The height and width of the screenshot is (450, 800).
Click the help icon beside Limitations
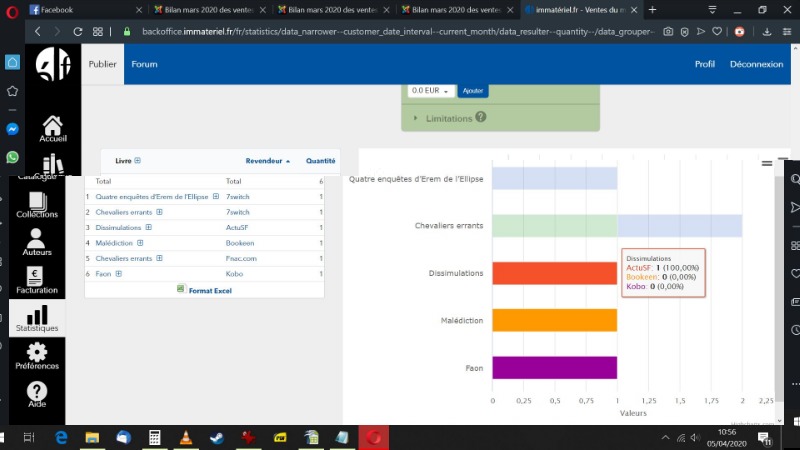tap(481, 117)
